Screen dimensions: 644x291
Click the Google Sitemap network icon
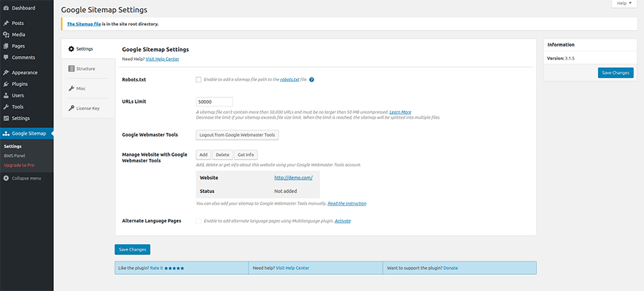pos(6,134)
